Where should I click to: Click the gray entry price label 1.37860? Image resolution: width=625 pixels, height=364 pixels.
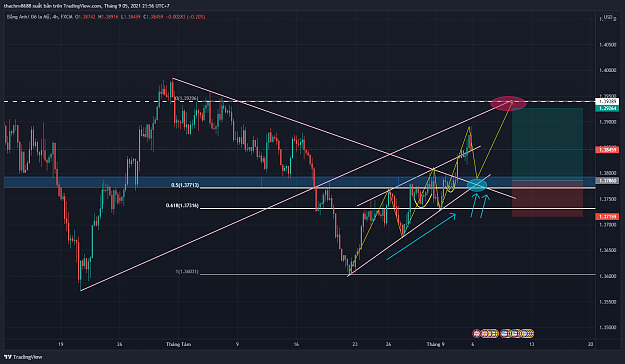[x=607, y=181]
